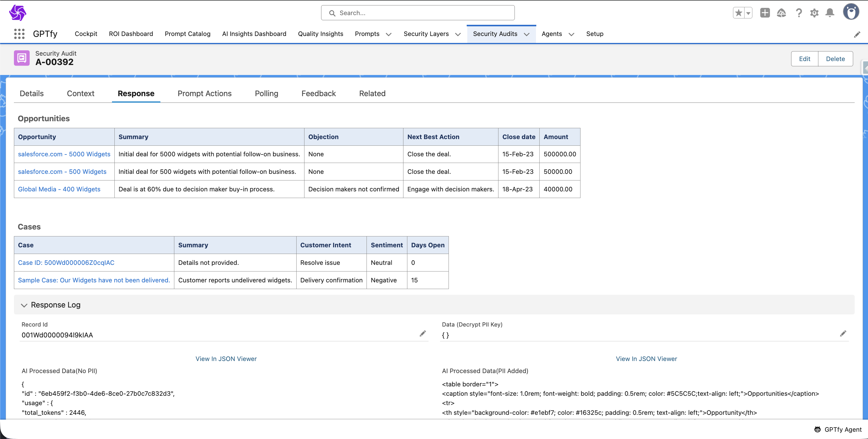Click the user avatar profile icon
This screenshot has height=439, width=868.
click(851, 12)
